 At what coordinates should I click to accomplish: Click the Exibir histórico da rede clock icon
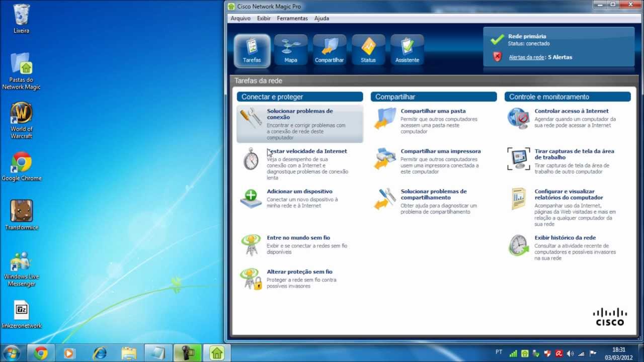(x=518, y=245)
